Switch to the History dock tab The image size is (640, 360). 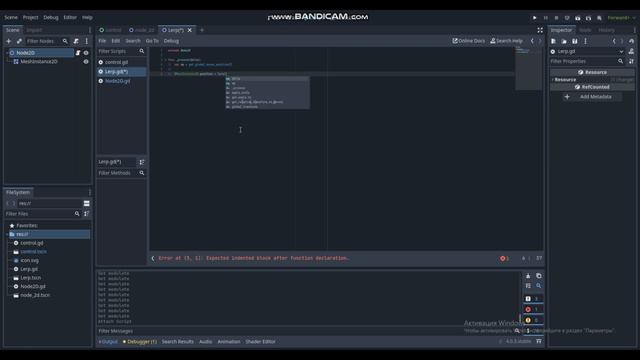click(x=607, y=30)
